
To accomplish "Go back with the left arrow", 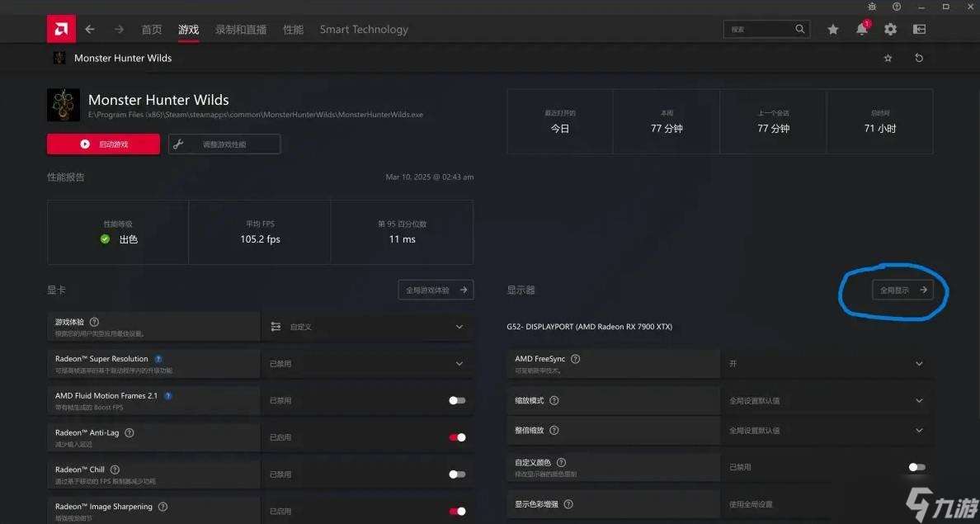I will point(90,30).
